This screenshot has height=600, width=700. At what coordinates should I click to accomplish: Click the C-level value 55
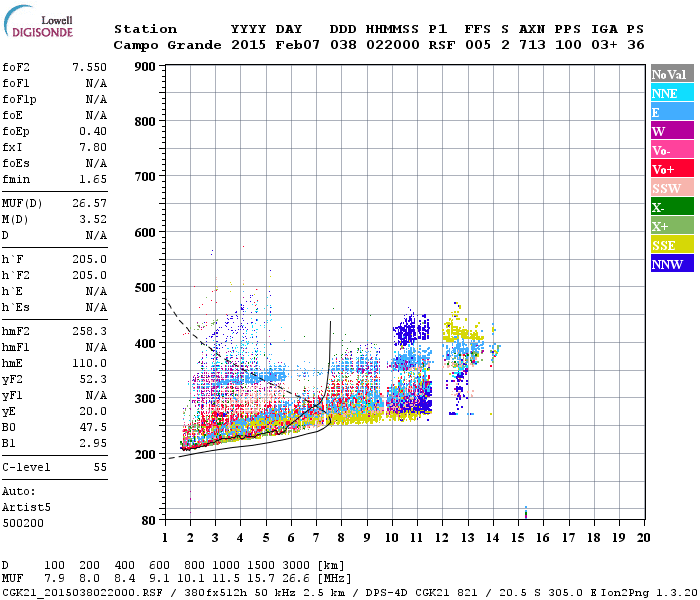[x=100, y=467]
